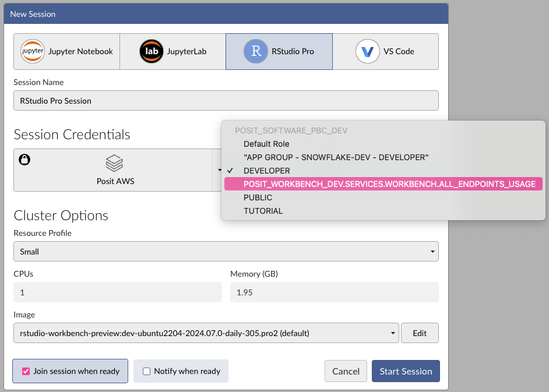Click the Posit AWS stacked layers icon

[x=114, y=164]
